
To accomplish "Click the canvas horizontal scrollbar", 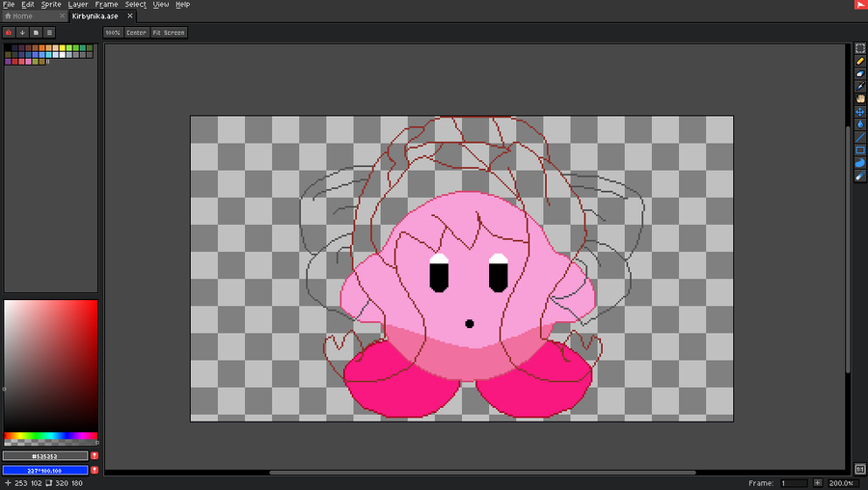I will tap(481, 473).
